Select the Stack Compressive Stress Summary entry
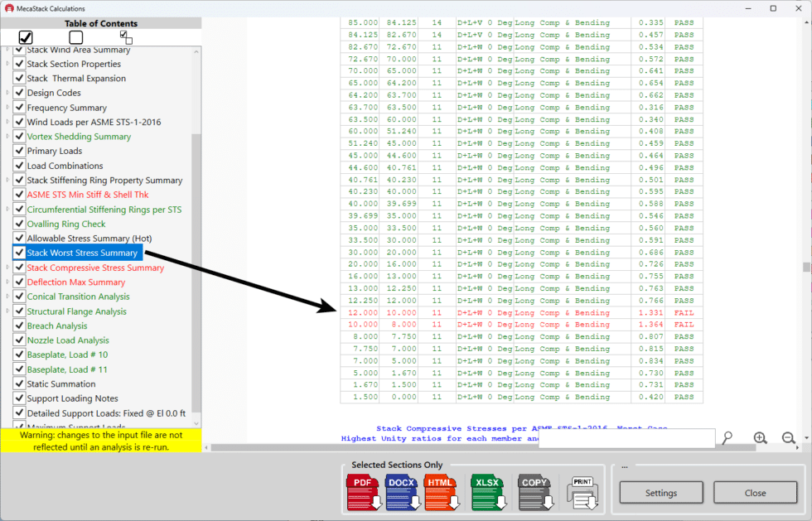 [x=95, y=268]
